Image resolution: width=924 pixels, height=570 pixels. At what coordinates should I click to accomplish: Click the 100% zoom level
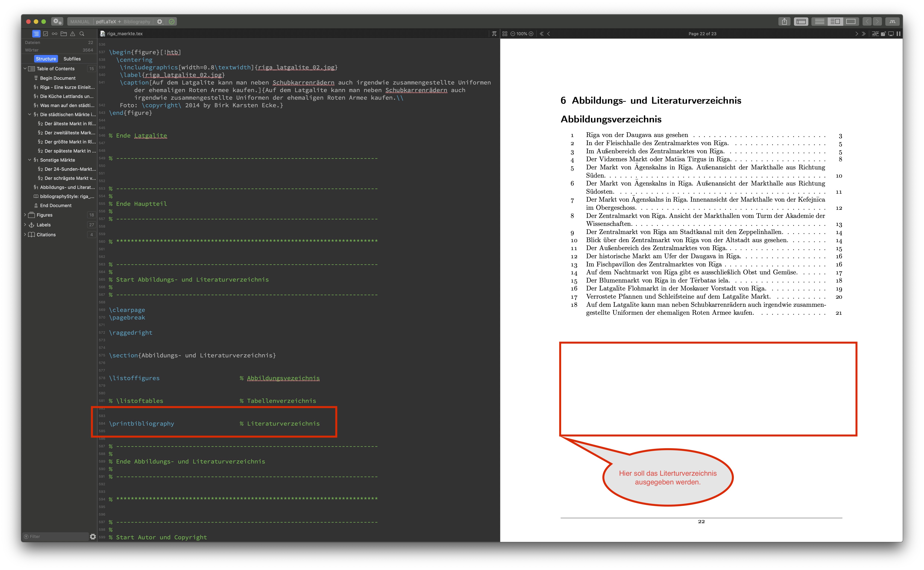click(522, 34)
